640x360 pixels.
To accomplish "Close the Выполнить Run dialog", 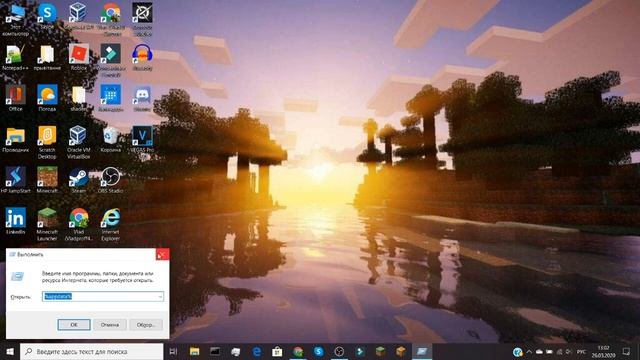I will [x=162, y=254].
